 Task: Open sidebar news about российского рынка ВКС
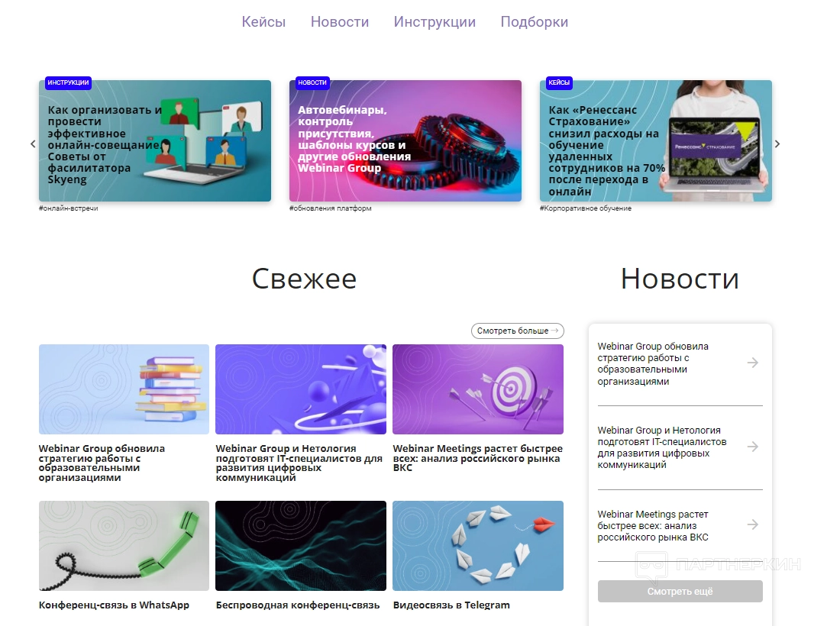(x=653, y=526)
